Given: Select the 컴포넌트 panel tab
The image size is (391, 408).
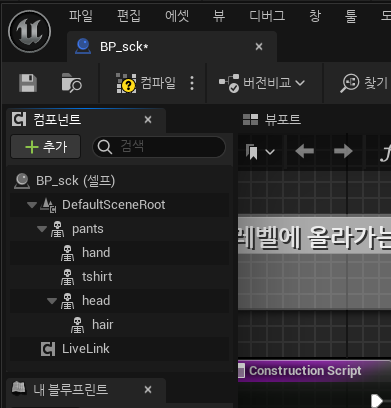Looking at the screenshot, I should [x=86, y=119].
